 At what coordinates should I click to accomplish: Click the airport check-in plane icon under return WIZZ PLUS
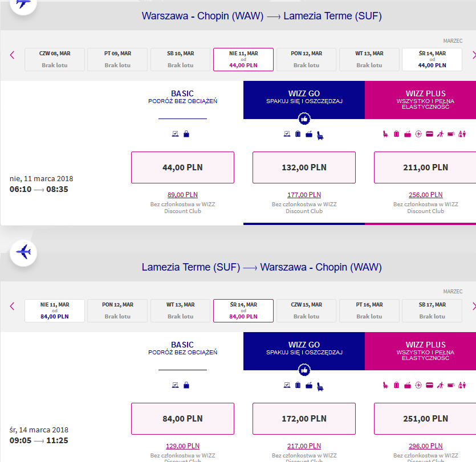tap(418, 385)
